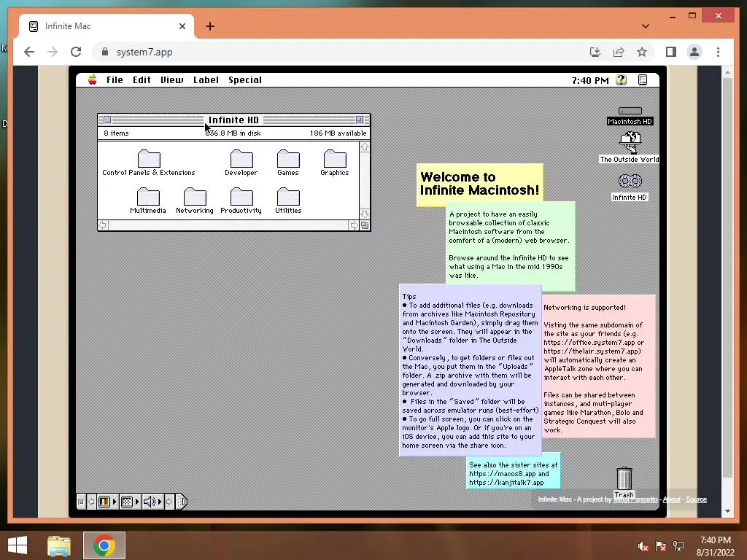The height and width of the screenshot is (560, 747).
Task: Open a new Chrome tab
Action: coord(210,26)
